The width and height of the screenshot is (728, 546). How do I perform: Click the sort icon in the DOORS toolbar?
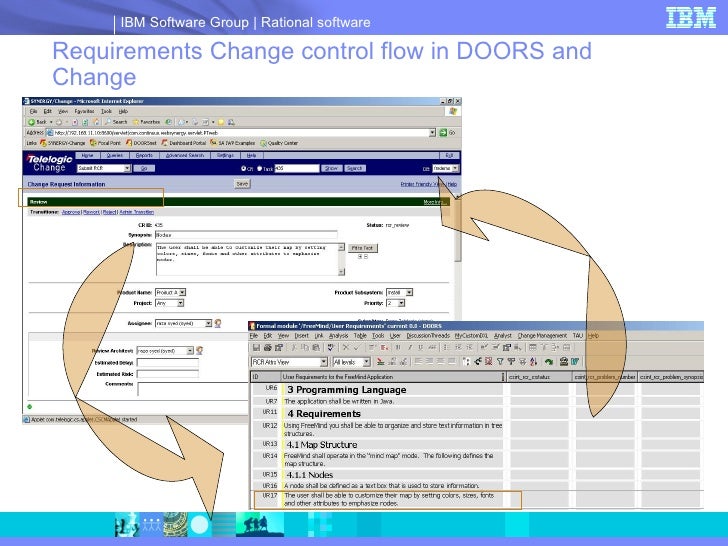click(533, 361)
